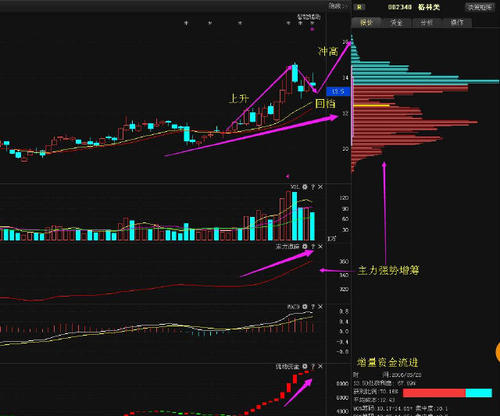500x416 pixels.
Task: Open VOL indicator settings gear
Action: (x=305, y=187)
